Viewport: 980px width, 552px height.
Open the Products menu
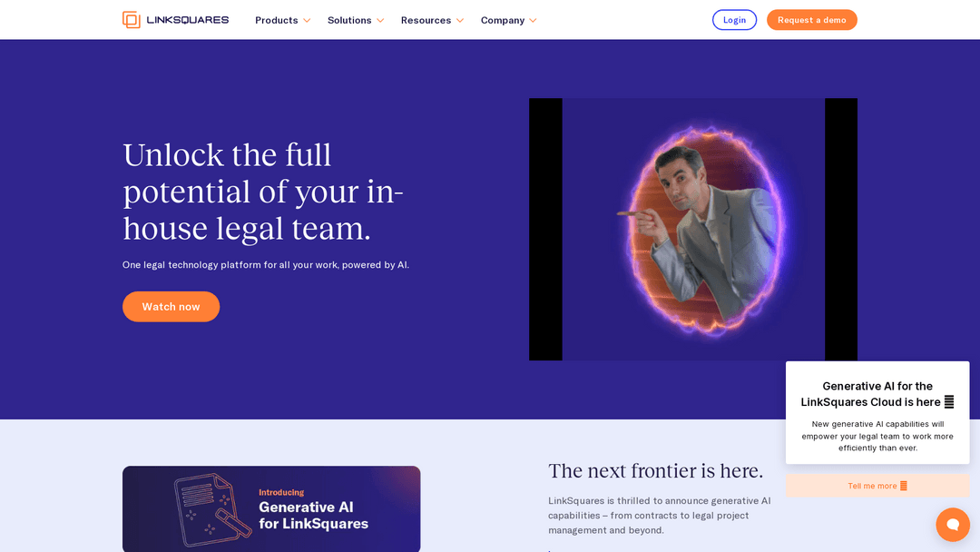coord(282,20)
